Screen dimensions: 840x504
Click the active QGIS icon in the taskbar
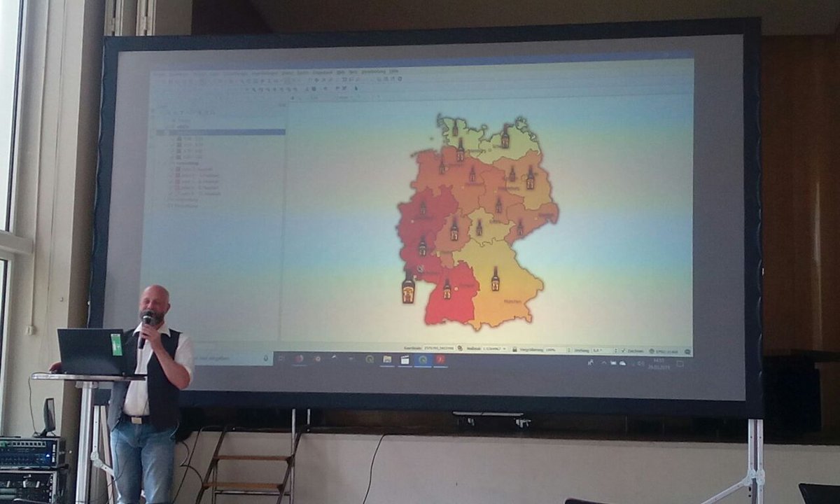pos(423,360)
